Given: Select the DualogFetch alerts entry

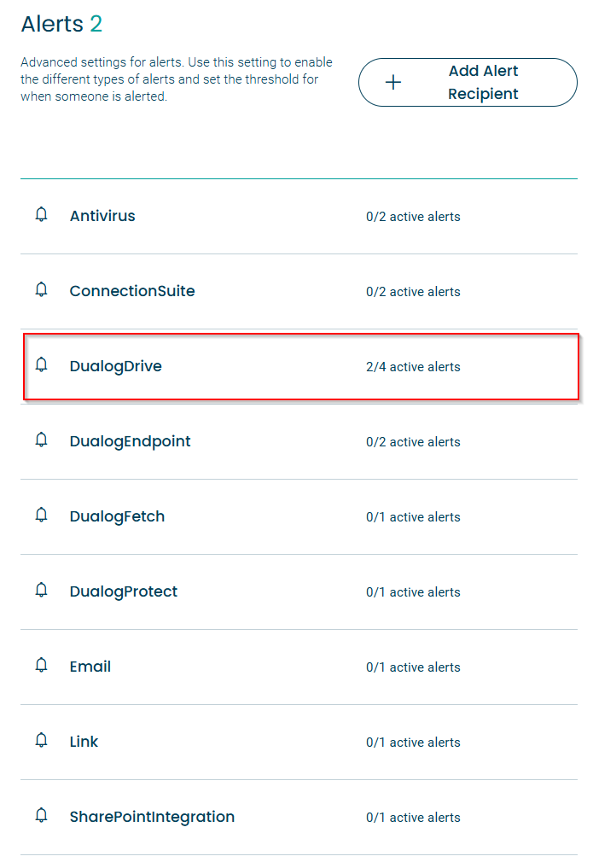Looking at the screenshot, I should pos(299,516).
